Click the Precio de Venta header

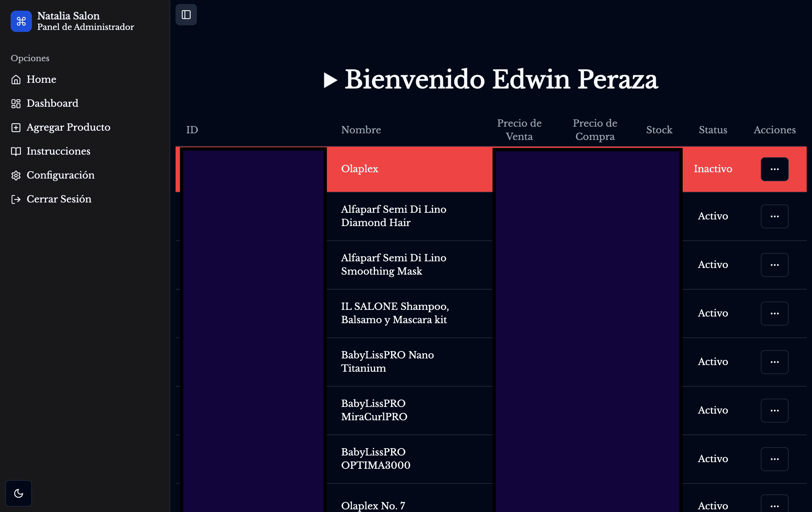point(519,130)
